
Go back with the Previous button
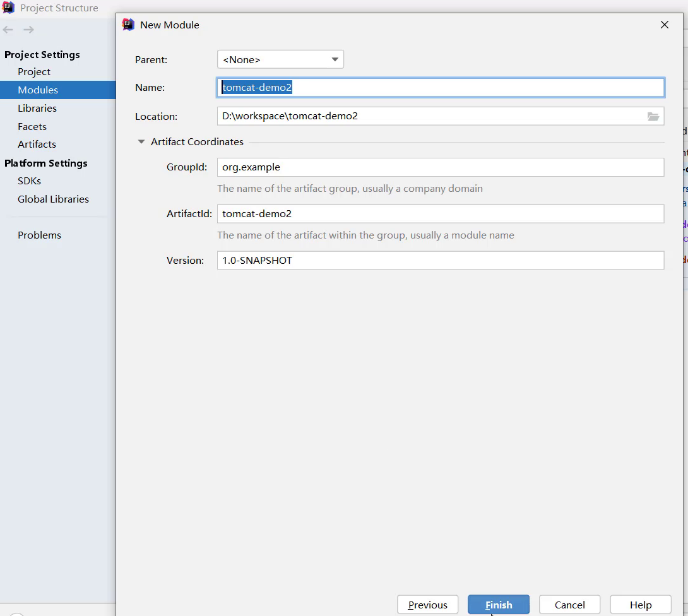click(x=427, y=605)
